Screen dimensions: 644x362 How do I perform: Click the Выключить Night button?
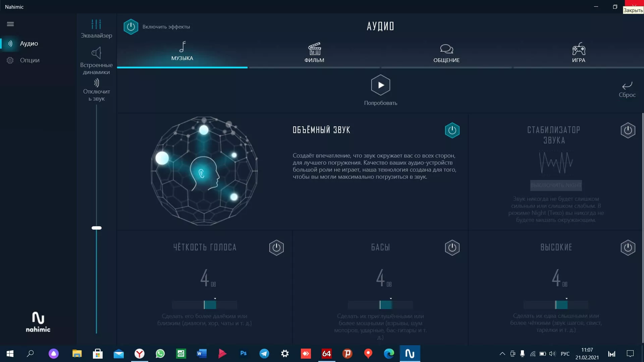coord(556,185)
